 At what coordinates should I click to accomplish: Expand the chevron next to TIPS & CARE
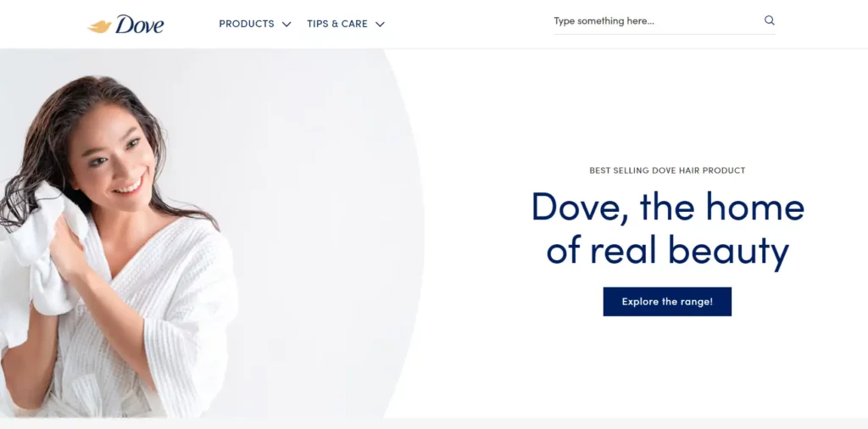pos(380,25)
